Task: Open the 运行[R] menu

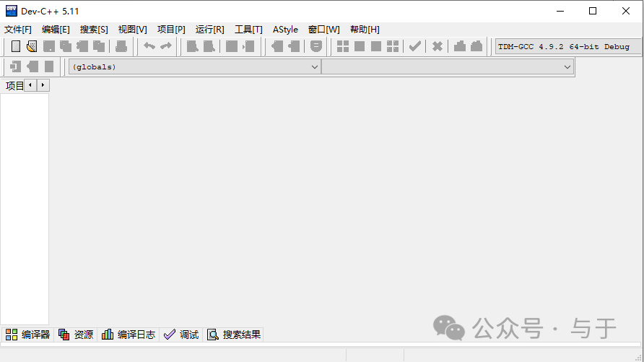Action: (x=210, y=30)
